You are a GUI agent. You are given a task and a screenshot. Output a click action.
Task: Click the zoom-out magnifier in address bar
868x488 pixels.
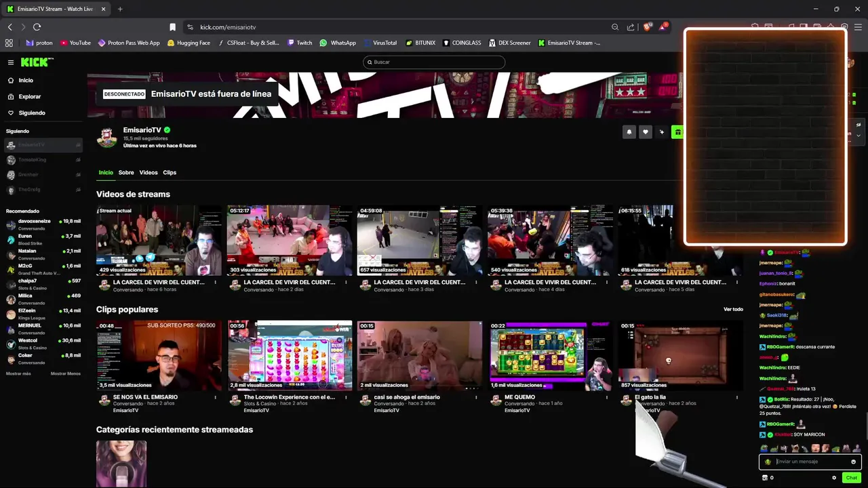point(615,27)
